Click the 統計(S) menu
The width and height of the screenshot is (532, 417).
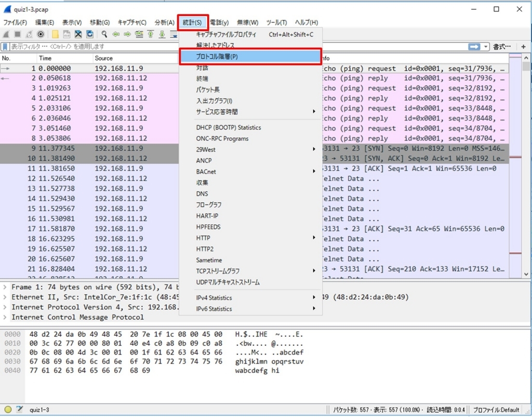pyautogui.click(x=192, y=22)
